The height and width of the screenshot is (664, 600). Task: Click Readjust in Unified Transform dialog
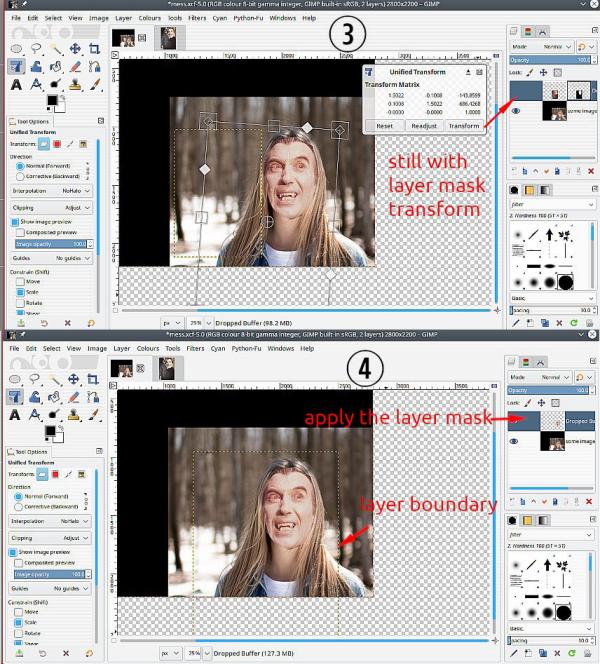(x=423, y=126)
